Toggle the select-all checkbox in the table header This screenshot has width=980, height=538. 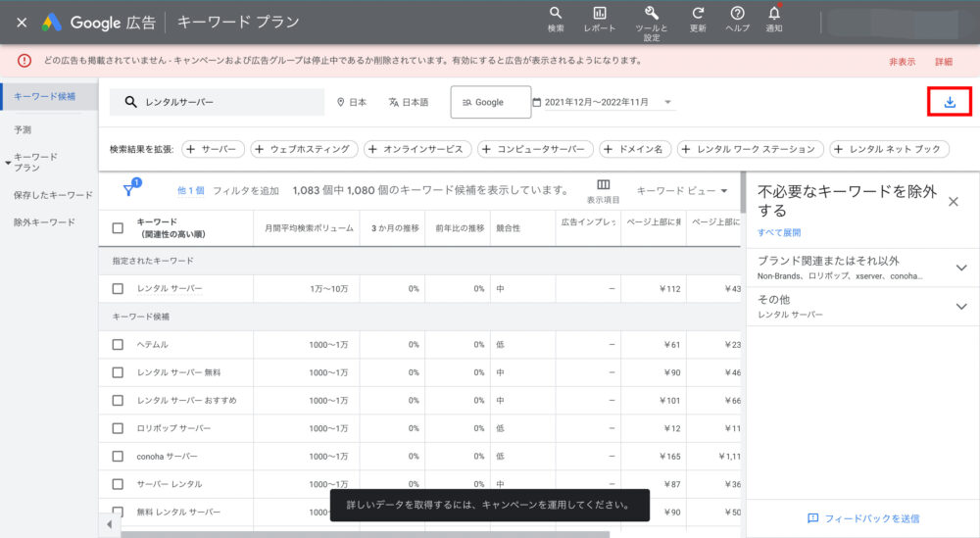click(x=118, y=228)
